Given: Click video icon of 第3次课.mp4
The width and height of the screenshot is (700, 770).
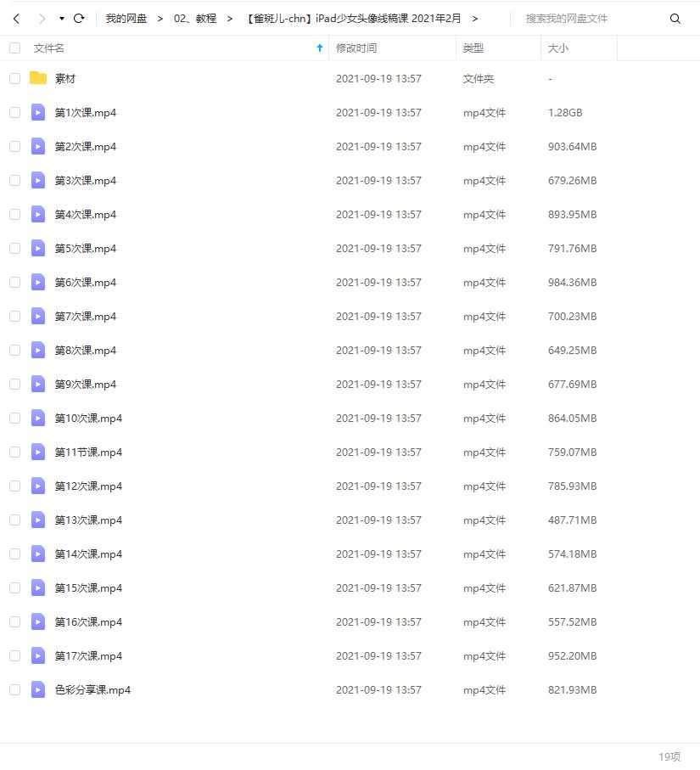Looking at the screenshot, I should [38, 180].
